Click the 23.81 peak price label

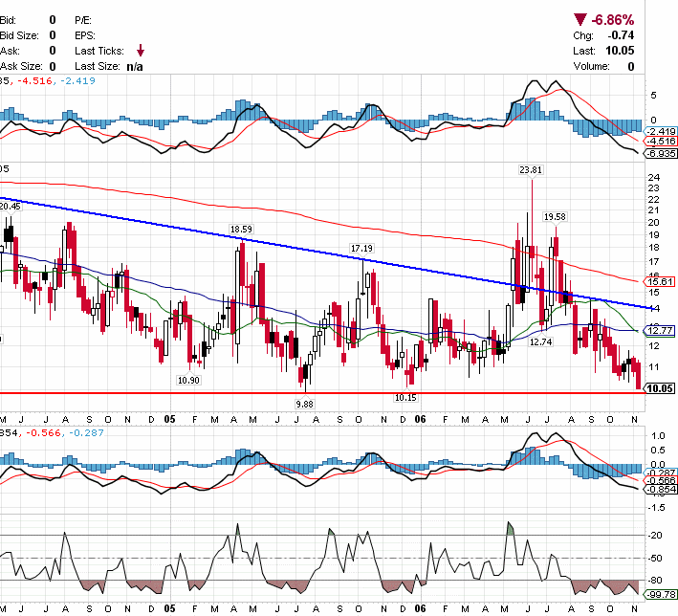531,169
